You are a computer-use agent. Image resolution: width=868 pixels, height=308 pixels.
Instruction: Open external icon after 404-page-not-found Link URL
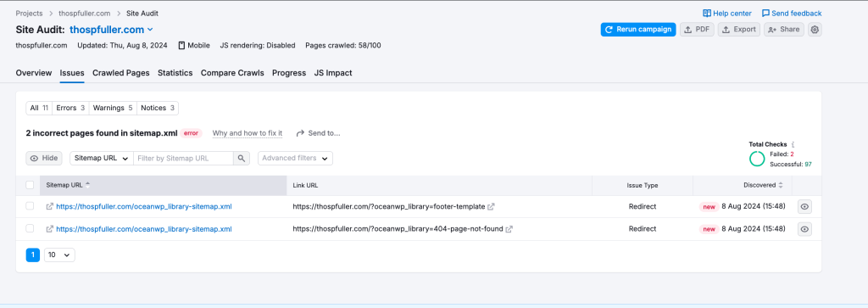pyautogui.click(x=509, y=229)
